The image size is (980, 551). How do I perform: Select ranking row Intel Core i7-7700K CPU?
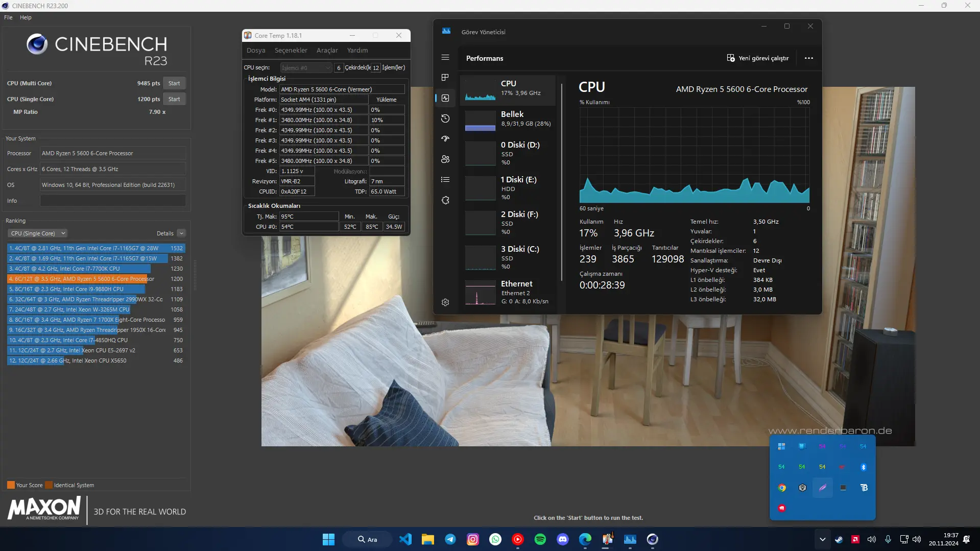95,269
